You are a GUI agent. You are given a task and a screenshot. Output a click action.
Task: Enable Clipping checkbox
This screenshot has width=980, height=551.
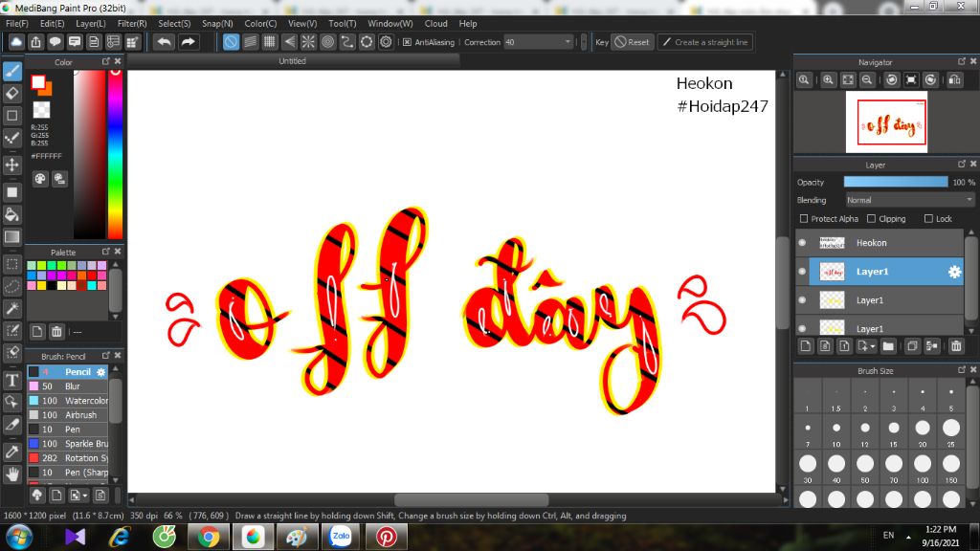point(871,219)
